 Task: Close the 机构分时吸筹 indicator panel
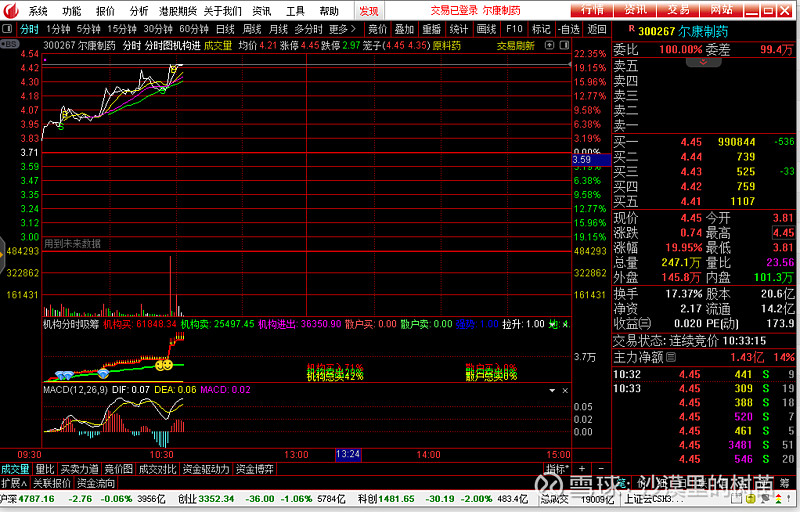(x=565, y=324)
